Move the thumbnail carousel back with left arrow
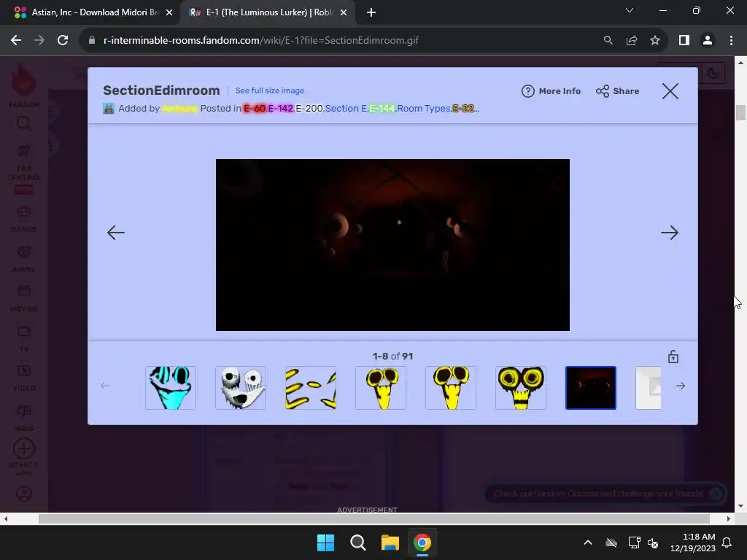 [x=105, y=386]
